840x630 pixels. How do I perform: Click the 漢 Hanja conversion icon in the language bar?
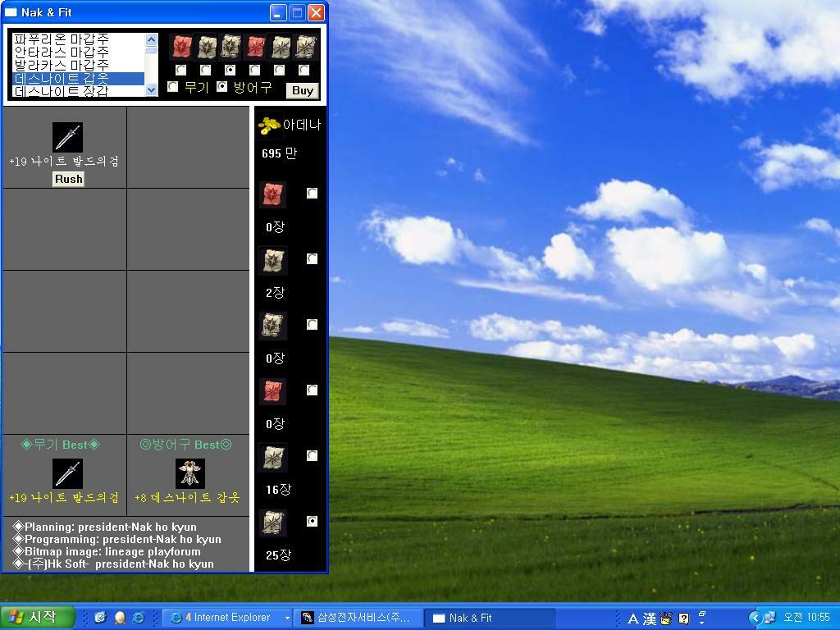(650, 619)
